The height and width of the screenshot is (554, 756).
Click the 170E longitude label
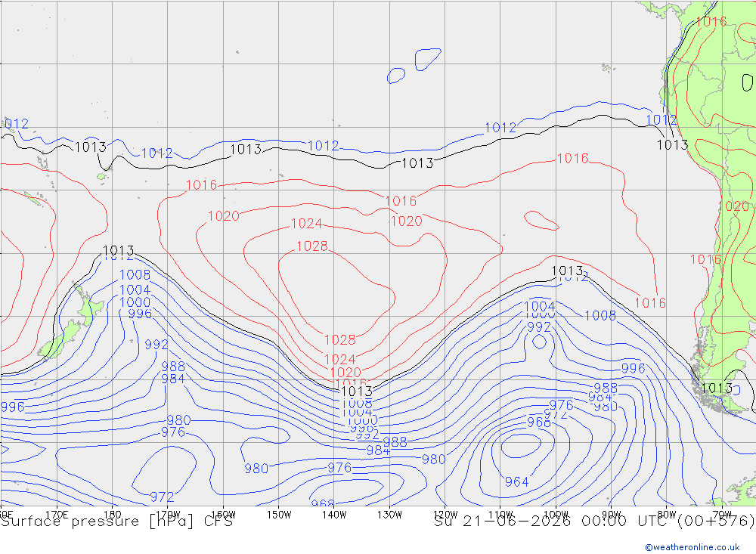point(57,515)
